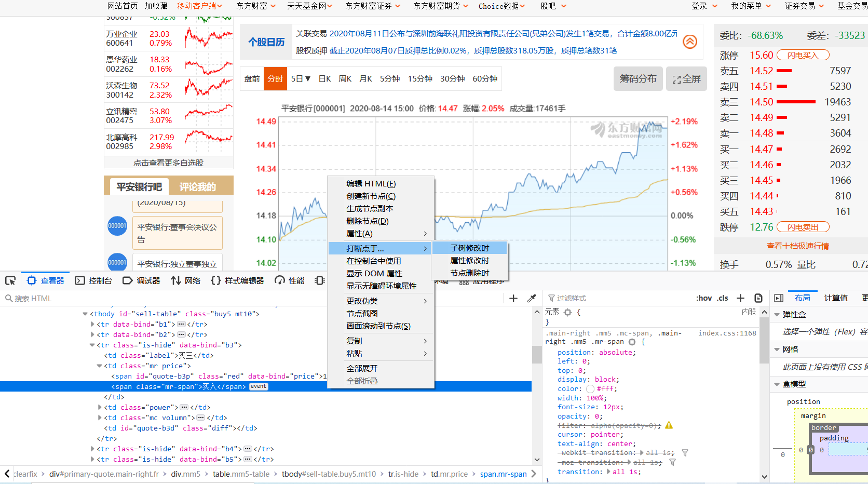The image size is (868, 484).
Task: Collapse the 网格 grid section
Action: click(777, 349)
